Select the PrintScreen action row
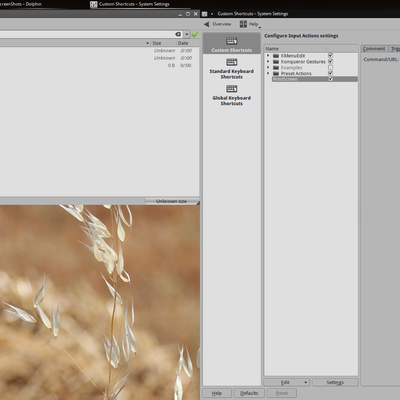This screenshot has height=400, width=400. [315, 79]
